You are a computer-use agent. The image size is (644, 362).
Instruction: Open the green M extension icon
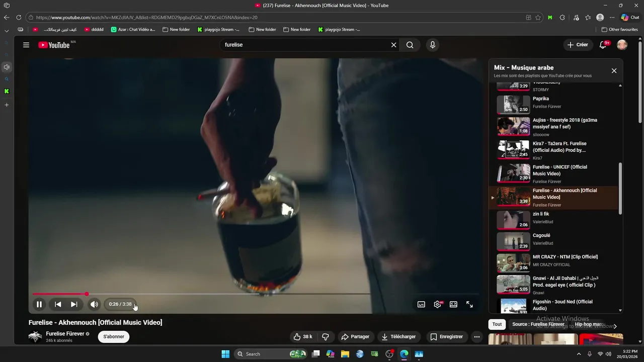[x=550, y=17]
